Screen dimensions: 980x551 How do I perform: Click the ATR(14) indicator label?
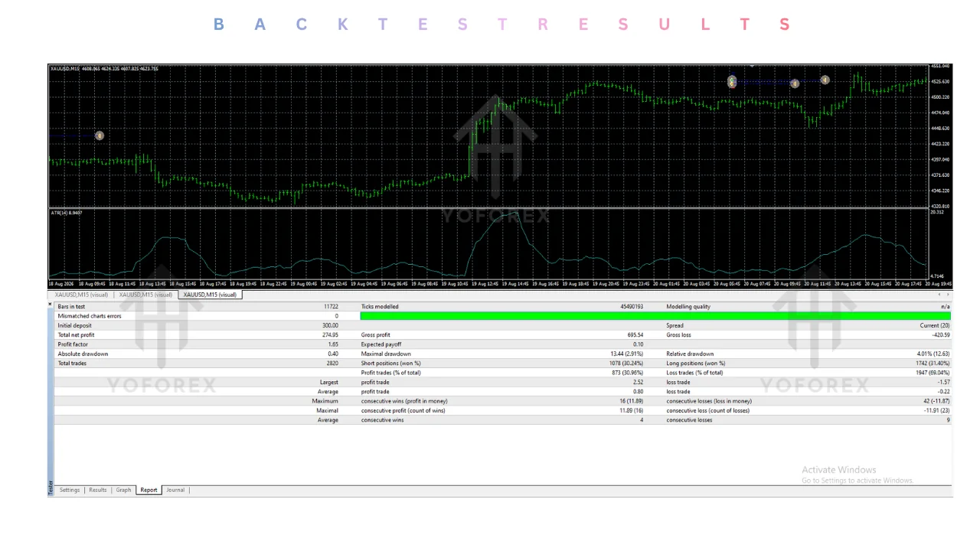pyautogui.click(x=67, y=213)
